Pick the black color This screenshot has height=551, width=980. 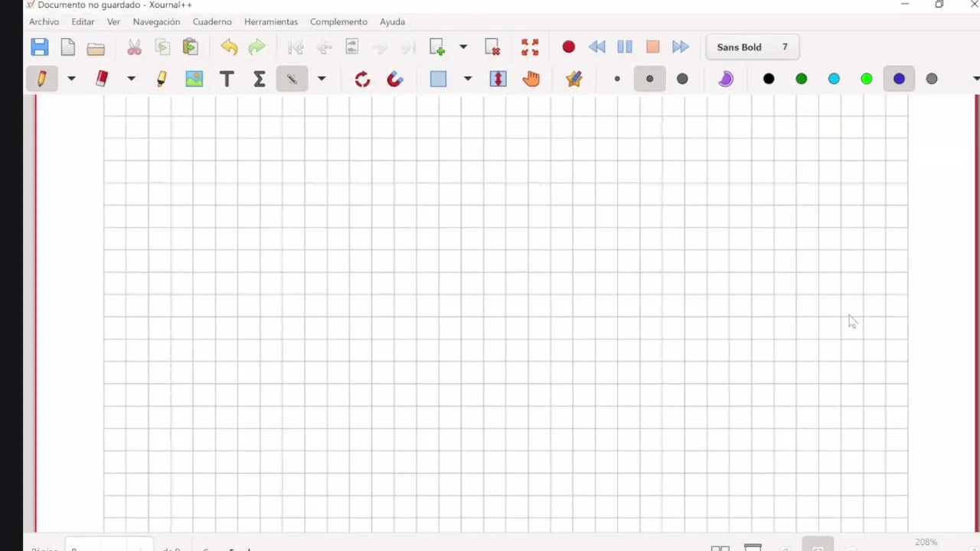tap(769, 79)
